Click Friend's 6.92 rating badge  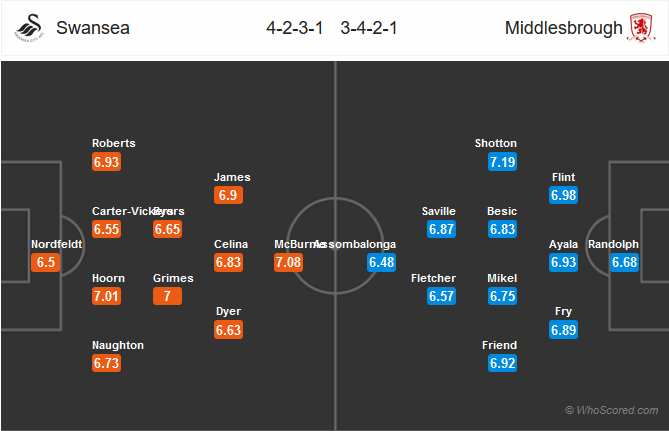503,363
